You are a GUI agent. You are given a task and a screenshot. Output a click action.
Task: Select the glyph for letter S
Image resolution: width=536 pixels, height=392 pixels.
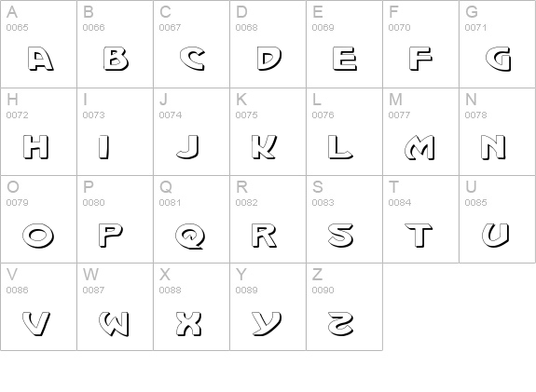tap(340, 236)
